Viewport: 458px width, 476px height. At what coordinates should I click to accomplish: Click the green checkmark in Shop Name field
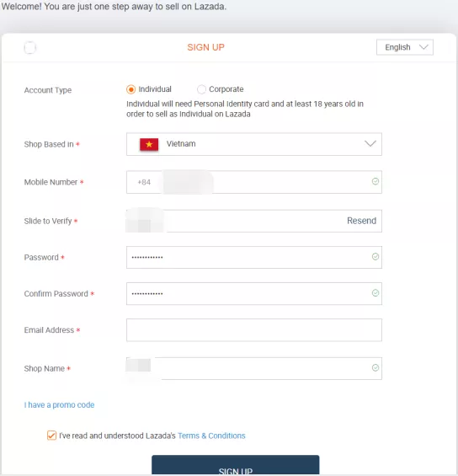click(375, 367)
